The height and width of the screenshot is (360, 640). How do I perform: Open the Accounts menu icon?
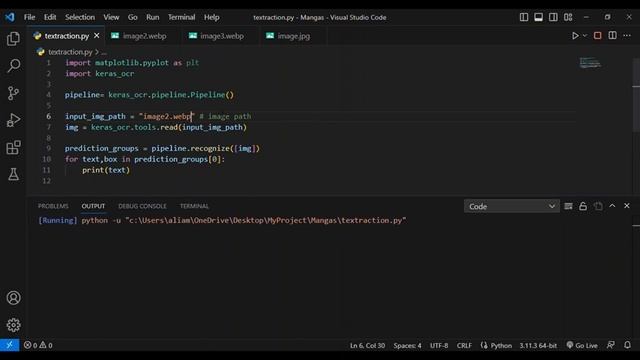tap(13, 298)
